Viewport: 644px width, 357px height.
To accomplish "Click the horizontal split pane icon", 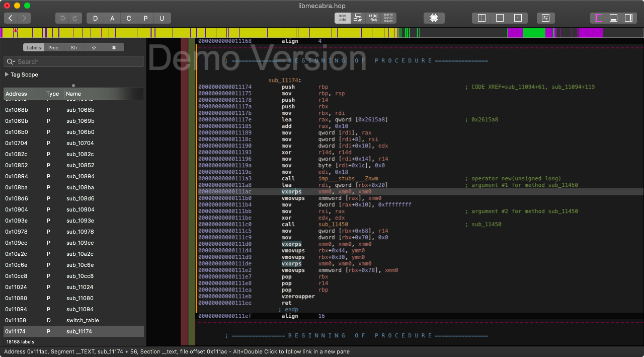I will pos(500,18).
